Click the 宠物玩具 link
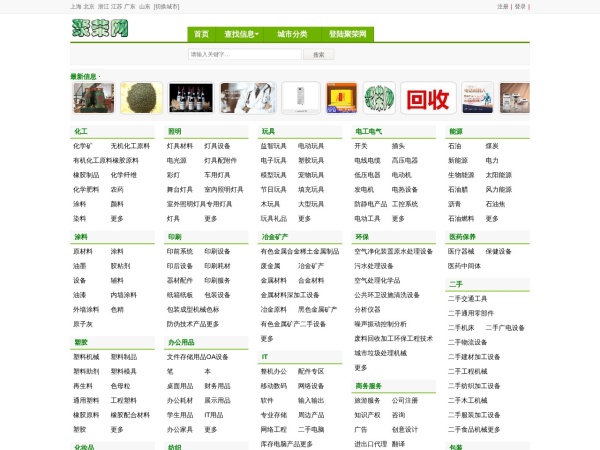Screen dimensions: 600x450 pos(311,175)
